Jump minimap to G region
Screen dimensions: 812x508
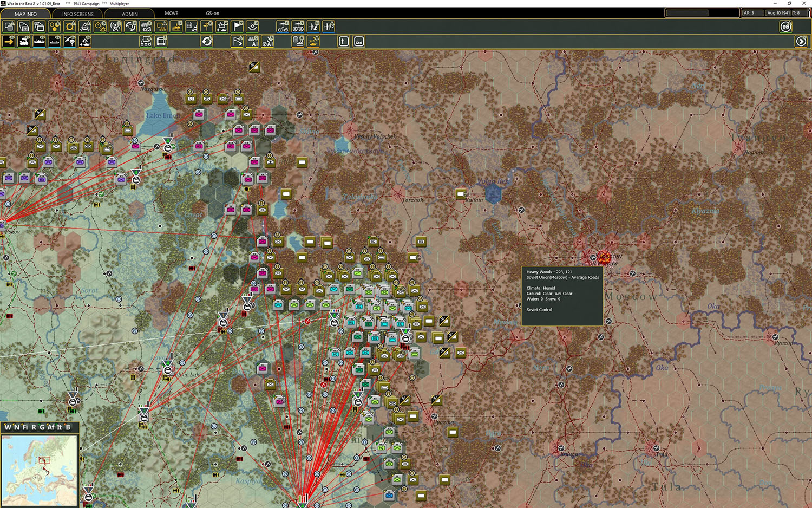pyautogui.click(x=42, y=427)
